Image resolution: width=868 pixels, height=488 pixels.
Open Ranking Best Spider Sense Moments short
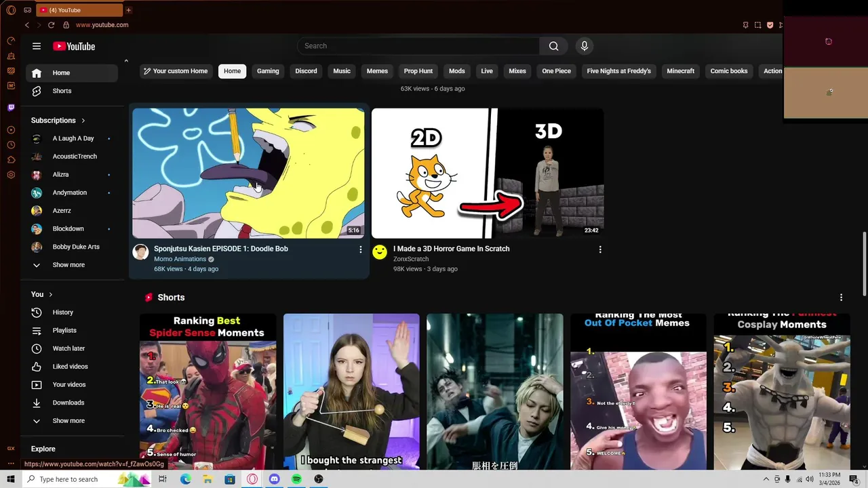pyautogui.click(x=208, y=392)
